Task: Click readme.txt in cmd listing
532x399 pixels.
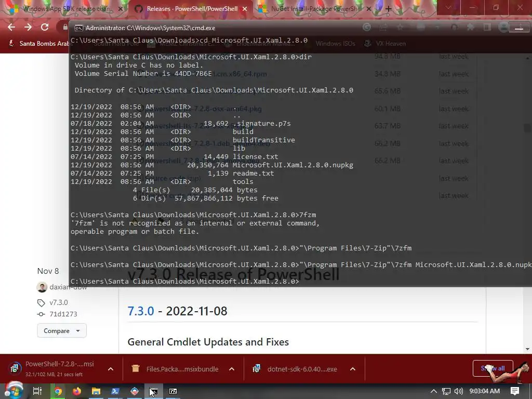Action: click(x=254, y=174)
